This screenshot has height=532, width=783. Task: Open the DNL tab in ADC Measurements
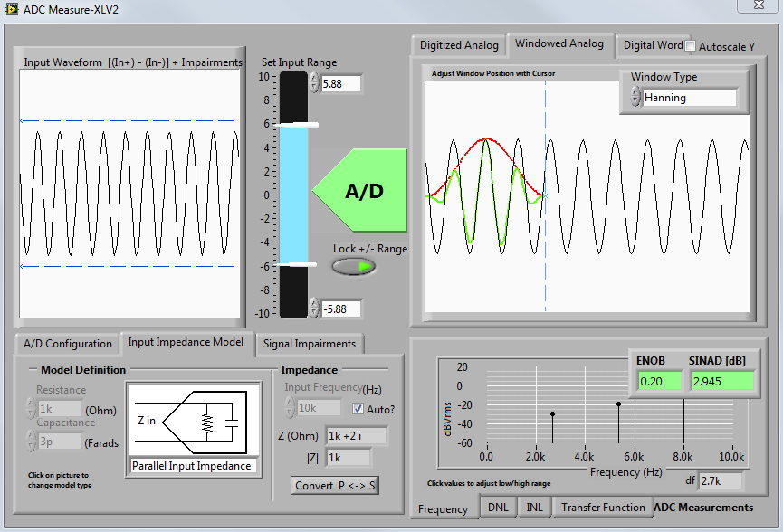tap(498, 507)
